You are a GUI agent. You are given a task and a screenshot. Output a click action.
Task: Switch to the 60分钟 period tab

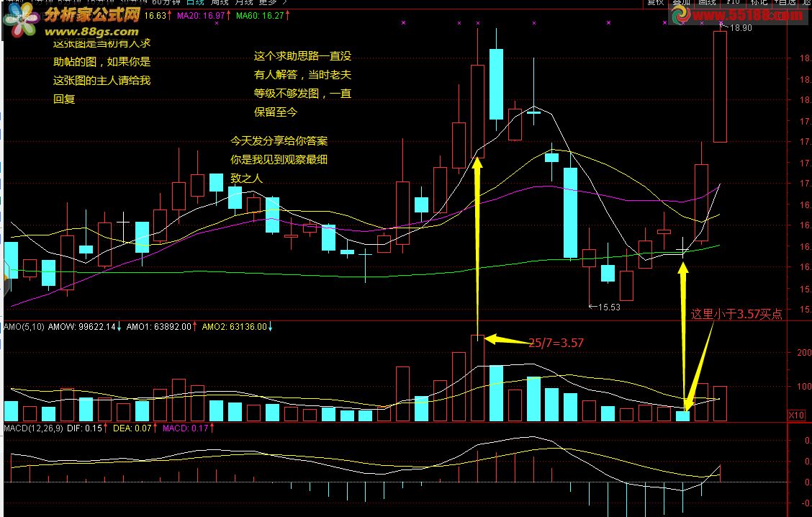[x=166, y=2]
